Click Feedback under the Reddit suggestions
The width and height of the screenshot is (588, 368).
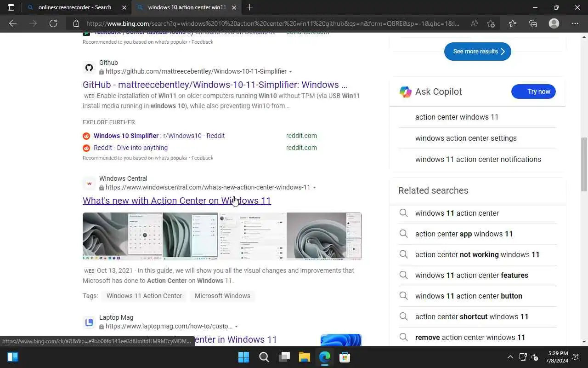(x=202, y=158)
